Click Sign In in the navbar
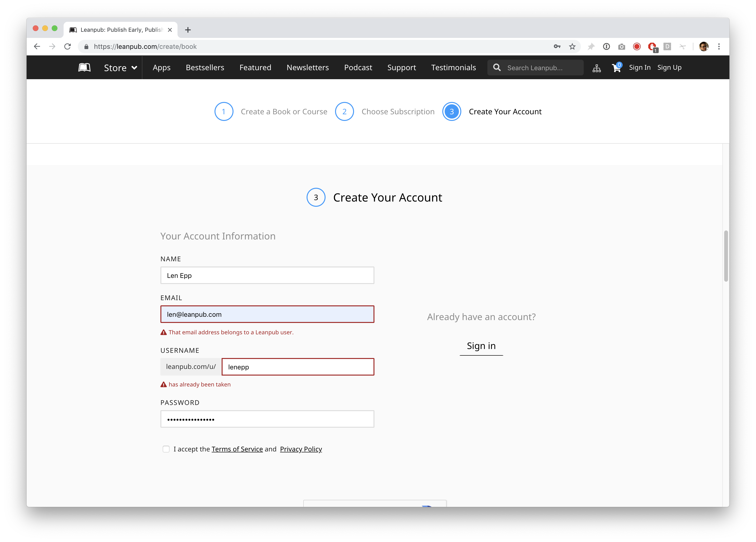Viewport: 756px width, 542px height. coord(639,67)
